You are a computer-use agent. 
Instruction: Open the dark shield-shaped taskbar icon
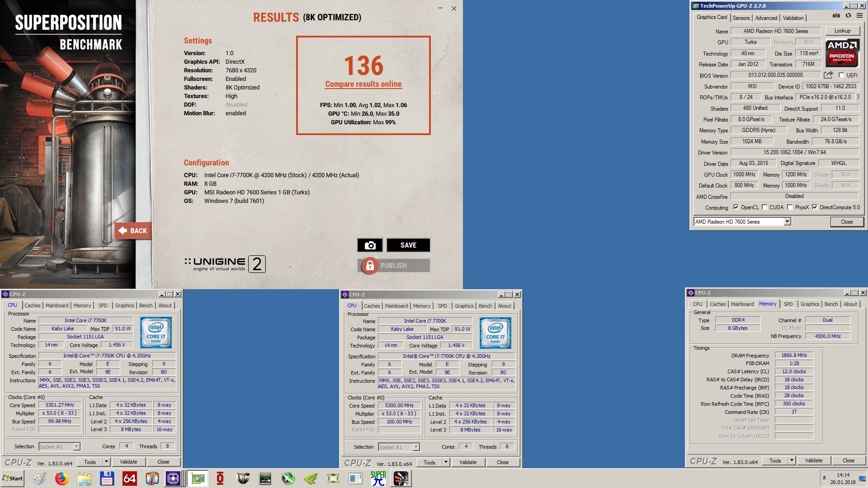pos(243,479)
